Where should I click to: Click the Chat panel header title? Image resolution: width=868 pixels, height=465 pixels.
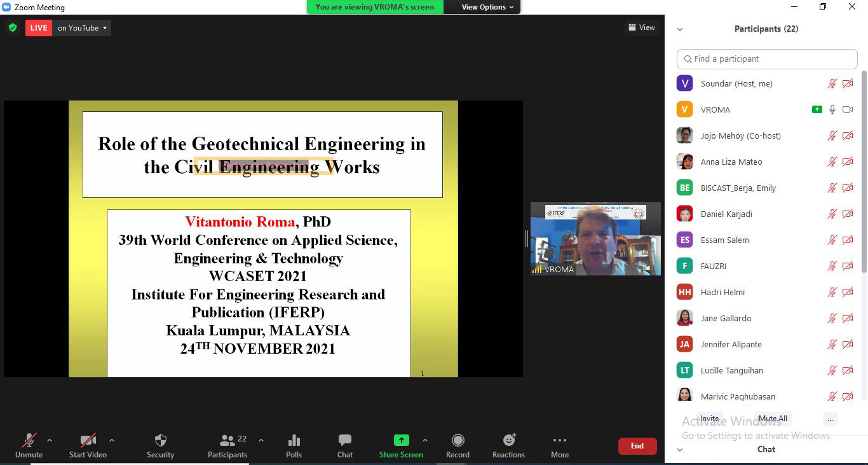(x=766, y=449)
